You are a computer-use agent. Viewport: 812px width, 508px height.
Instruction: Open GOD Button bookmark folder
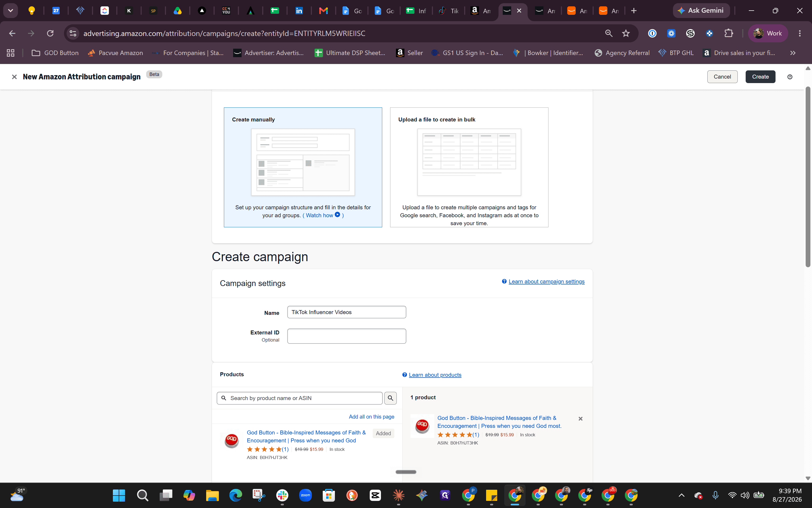point(55,53)
